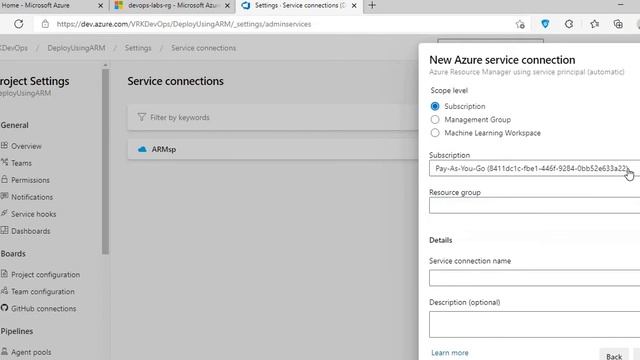Click the Team configuration icon
Image resolution: width=640 pixels, height=360 pixels.
pyautogui.click(x=4, y=291)
